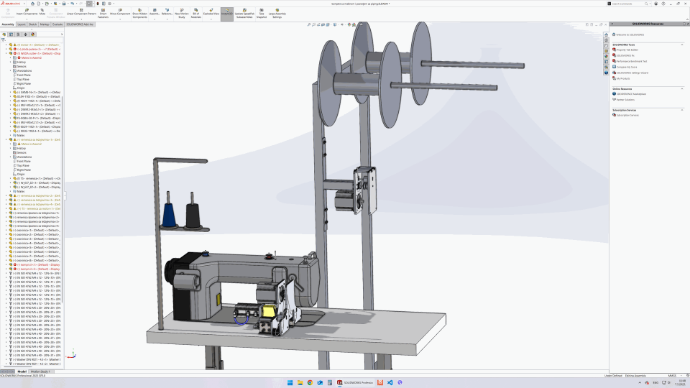Collapse the SOLIDWORKS Tools section
Screen dimensions: 690x388
[682, 45]
